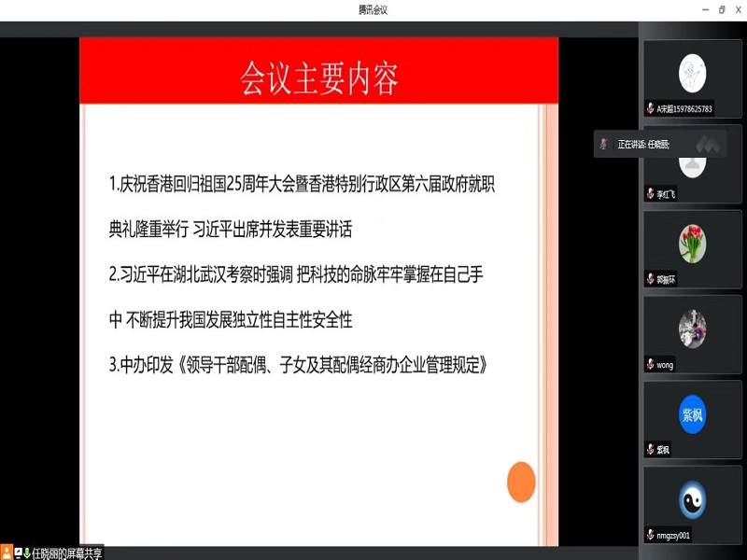Click the screen share icon in bottom bar
Image resolution: width=747 pixels, height=560 pixels.
click(x=17, y=553)
